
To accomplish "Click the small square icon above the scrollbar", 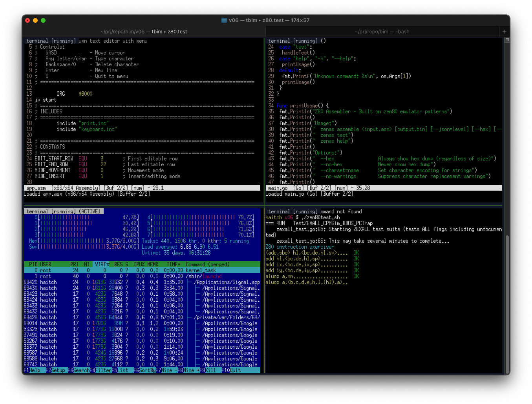I will [507, 40].
